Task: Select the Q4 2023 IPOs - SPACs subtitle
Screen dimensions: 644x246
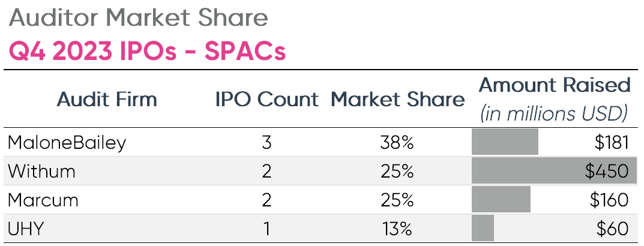Action: [147, 52]
